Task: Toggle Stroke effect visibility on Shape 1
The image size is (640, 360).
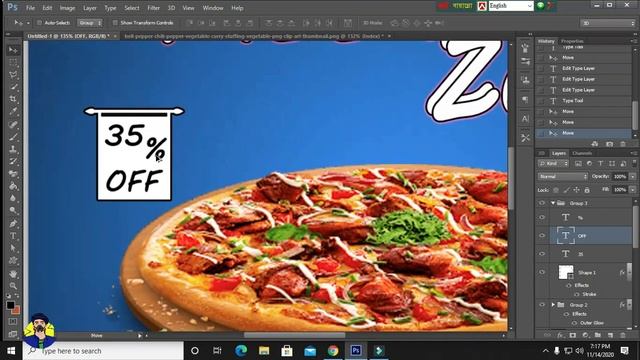Action: [576, 294]
